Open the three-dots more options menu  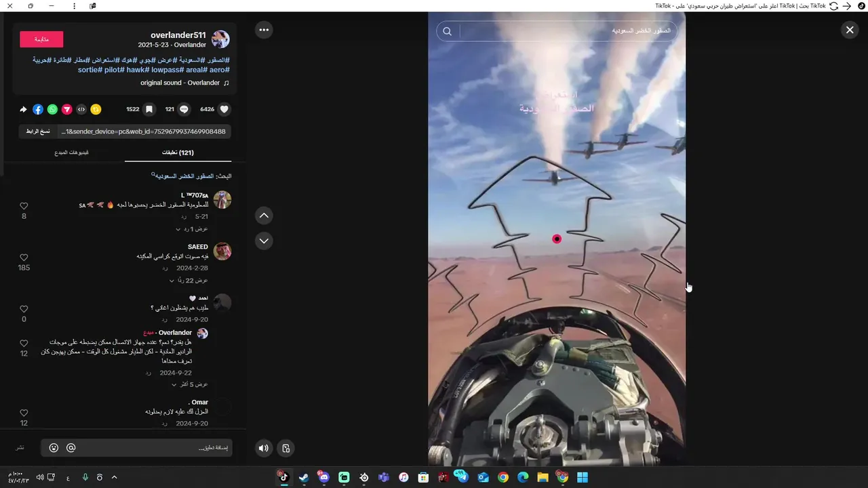coord(264,30)
